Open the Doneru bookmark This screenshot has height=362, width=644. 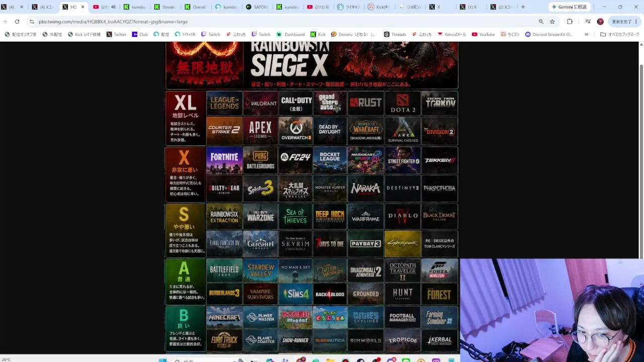pos(353,35)
